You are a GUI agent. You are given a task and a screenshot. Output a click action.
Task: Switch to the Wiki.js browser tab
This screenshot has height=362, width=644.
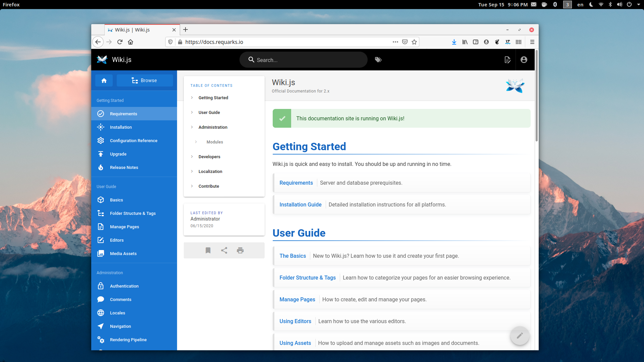click(138, 30)
